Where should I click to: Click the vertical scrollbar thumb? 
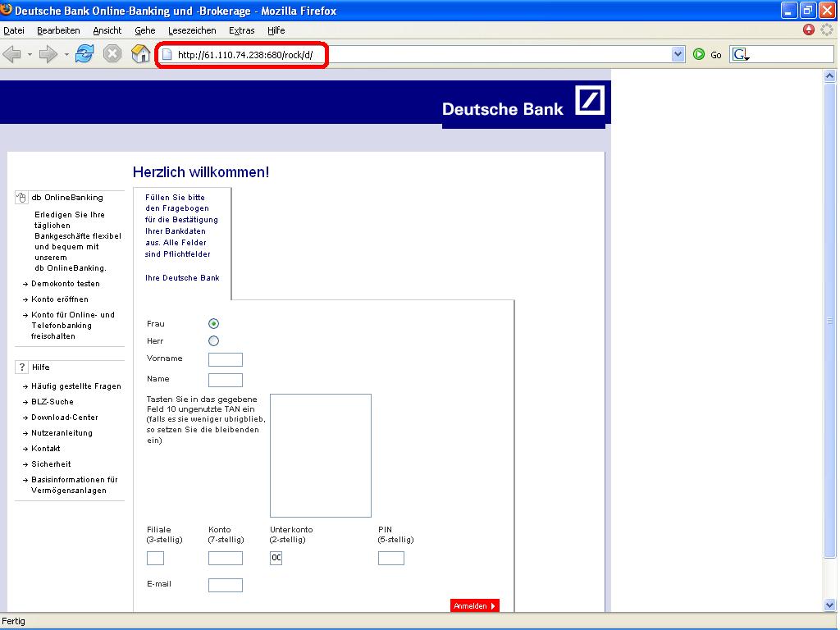pyautogui.click(x=830, y=320)
